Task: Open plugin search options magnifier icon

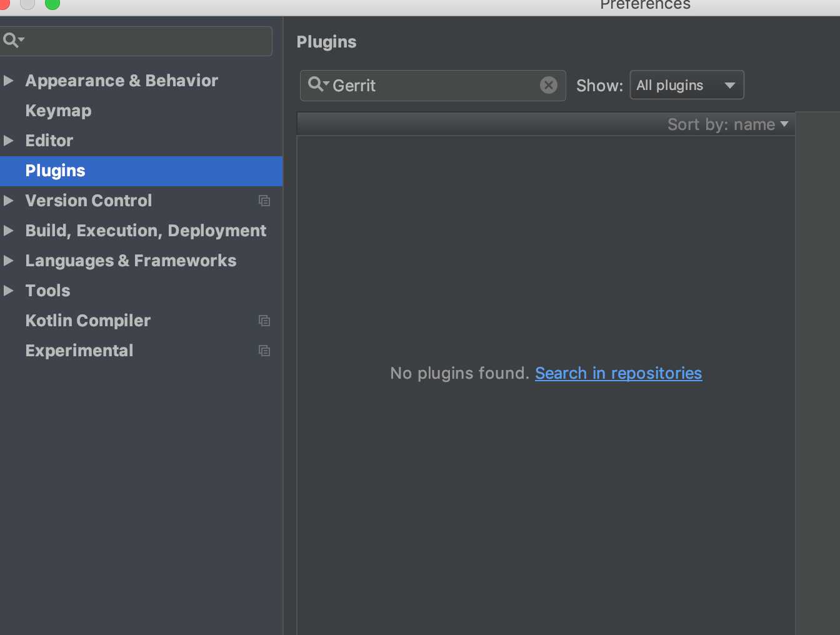Action: [318, 84]
